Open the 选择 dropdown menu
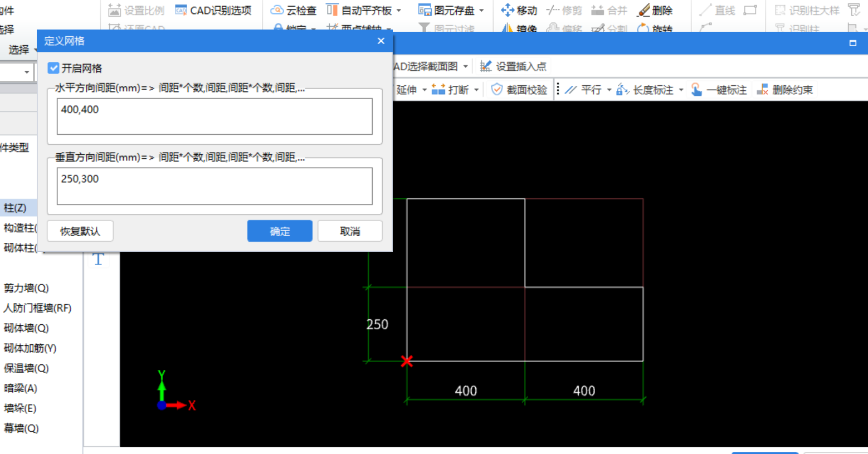 click(22, 50)
